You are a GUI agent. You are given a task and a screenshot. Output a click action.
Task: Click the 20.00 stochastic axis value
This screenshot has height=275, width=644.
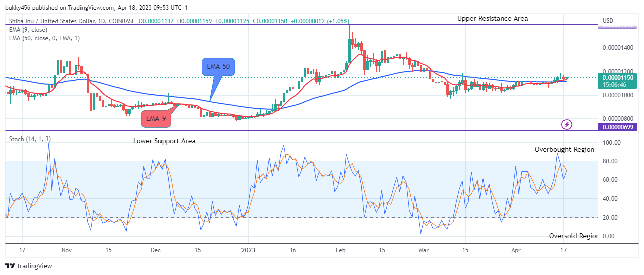pos(610,217)
